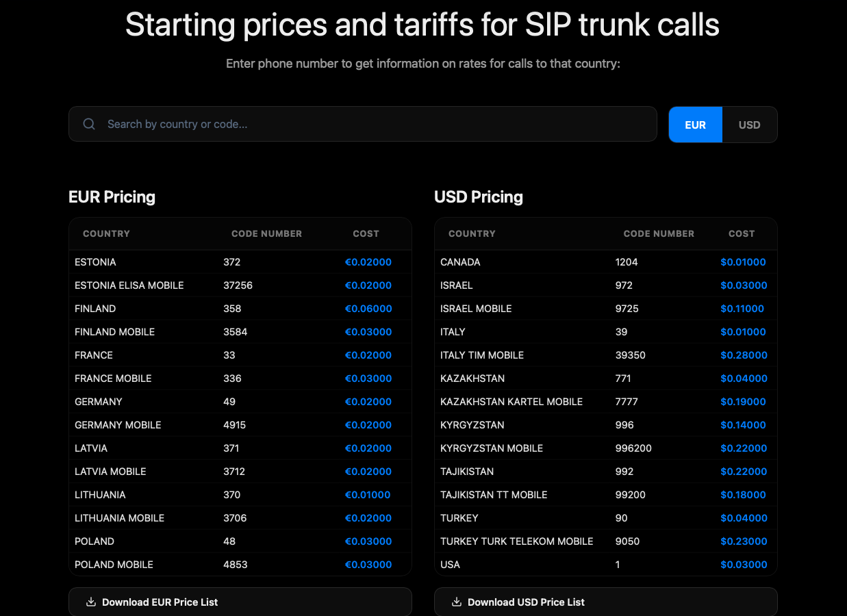Select the EUR currency toggle
The height and width of the screenshot is (616, 847).
point(695,125)
